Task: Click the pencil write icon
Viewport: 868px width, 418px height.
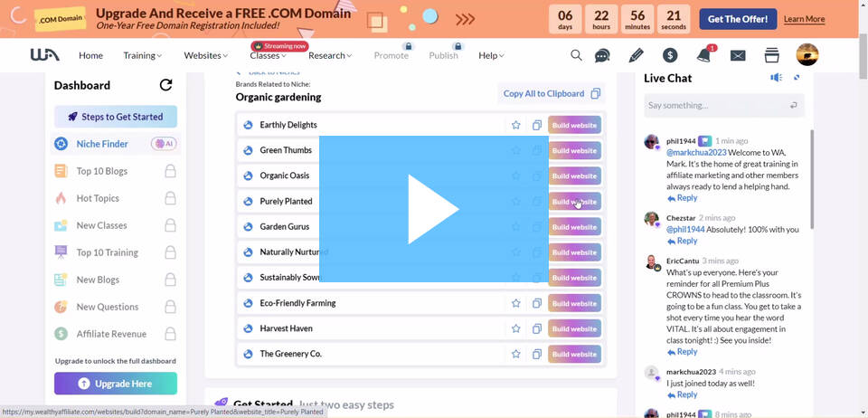Action: pos(636,55)
